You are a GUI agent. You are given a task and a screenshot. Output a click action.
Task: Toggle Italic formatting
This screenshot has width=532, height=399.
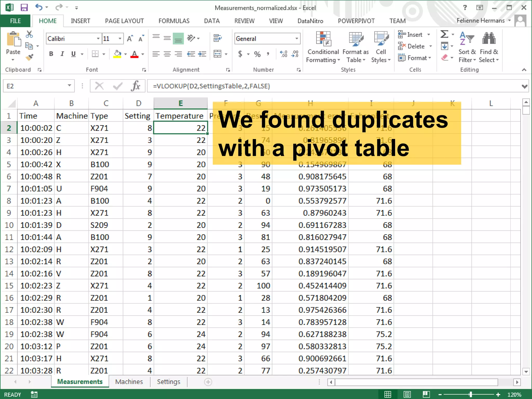(x=62, y=54)
